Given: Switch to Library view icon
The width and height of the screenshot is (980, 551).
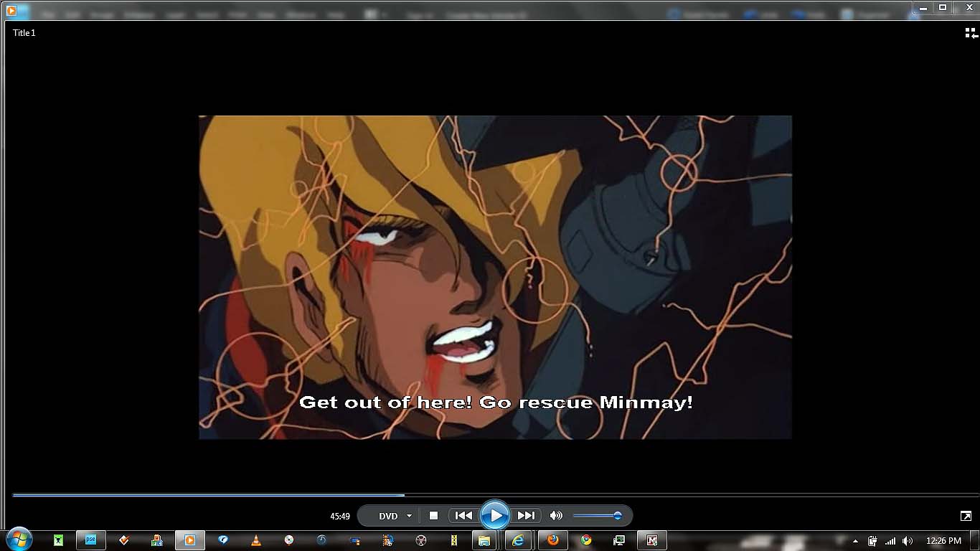Looking at the screenshot, I should [x=971, y=33].
